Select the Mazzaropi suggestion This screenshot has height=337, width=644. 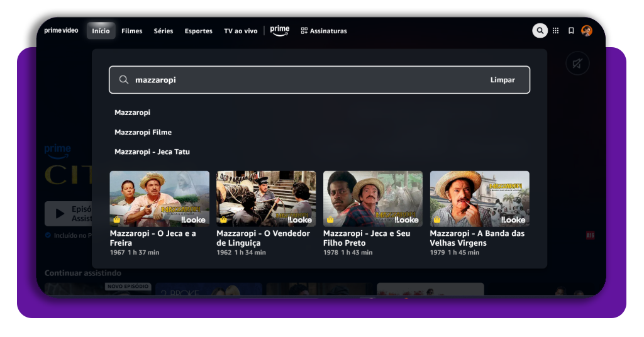tap(132, 113)
